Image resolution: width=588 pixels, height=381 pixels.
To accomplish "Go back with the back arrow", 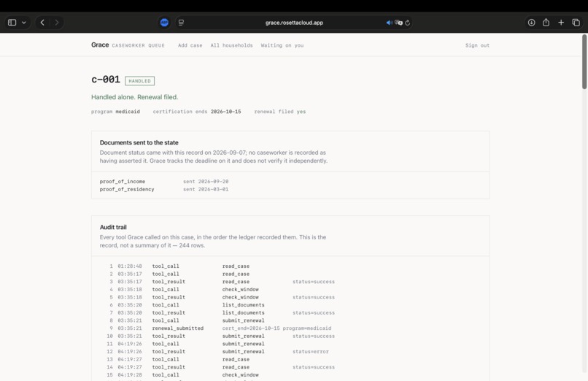I will point(42,23).
